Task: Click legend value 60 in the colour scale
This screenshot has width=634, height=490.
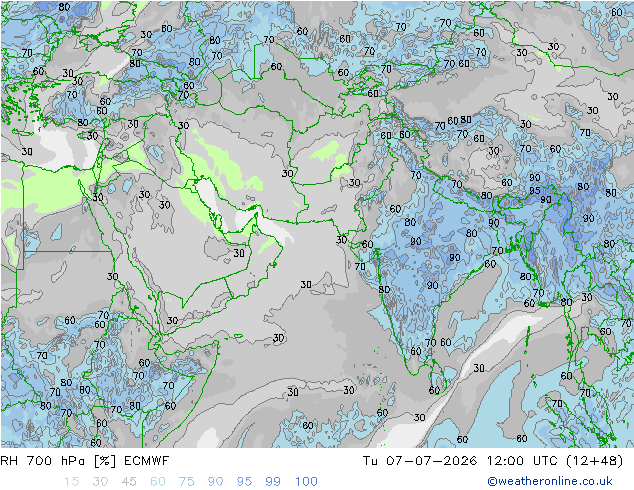Action: pos(158,482)
